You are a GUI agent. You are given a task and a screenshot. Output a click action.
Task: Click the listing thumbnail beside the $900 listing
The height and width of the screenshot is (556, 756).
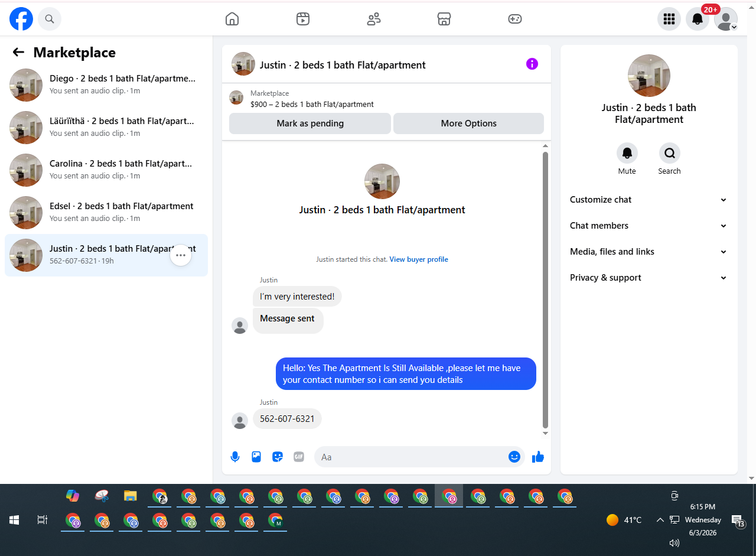(236, 98)
